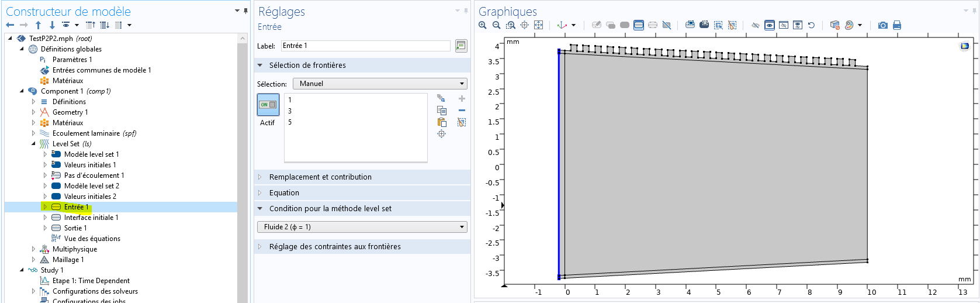The image size is (980, 303).
Task: Select boundary 3 in the selection list
Action: coord(290,111)
